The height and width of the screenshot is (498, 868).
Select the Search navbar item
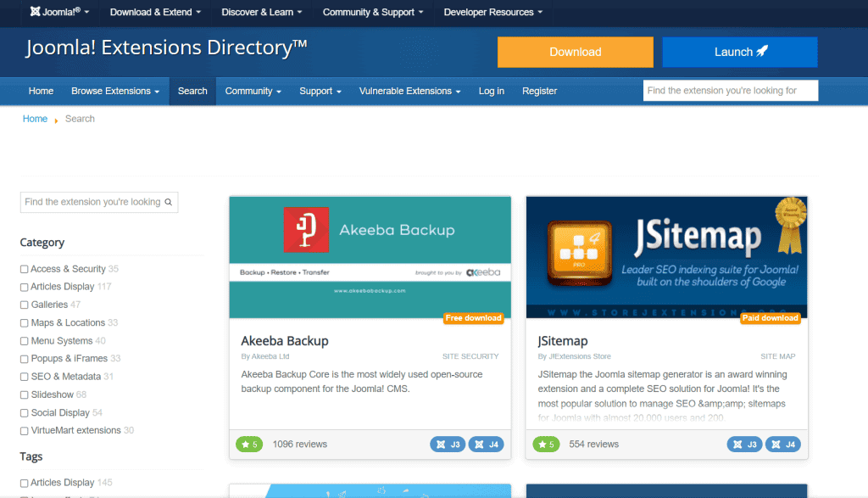click(x=192, y=91)
